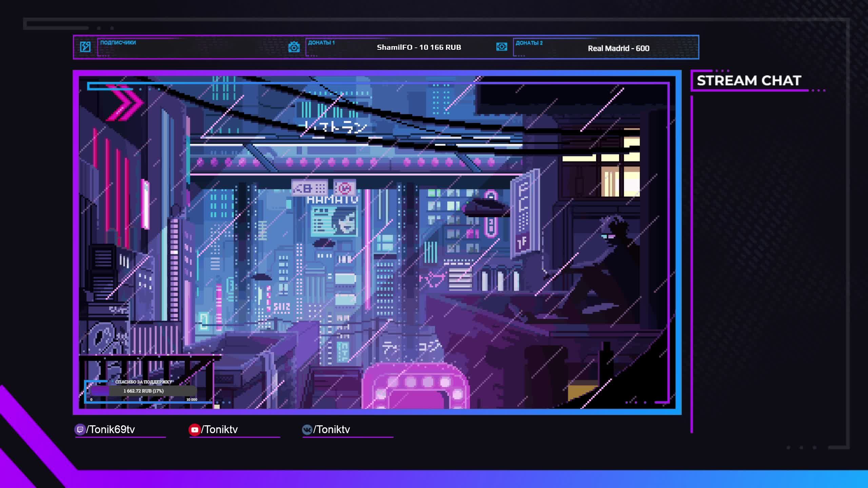The width and height of the screenshot is (868, 488).
Task: Open the YouTube /Toniktv link
Action: pos(219,430)
